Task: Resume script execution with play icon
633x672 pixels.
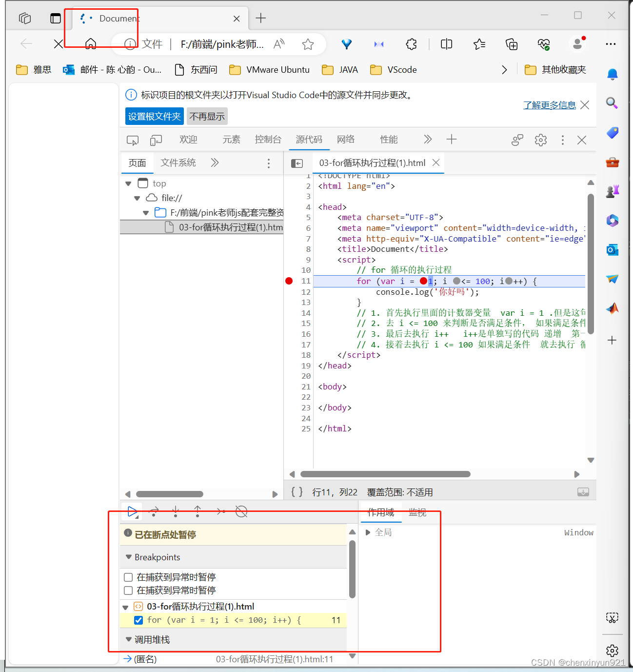Action: pyautogui.click(x=132, y=511)
